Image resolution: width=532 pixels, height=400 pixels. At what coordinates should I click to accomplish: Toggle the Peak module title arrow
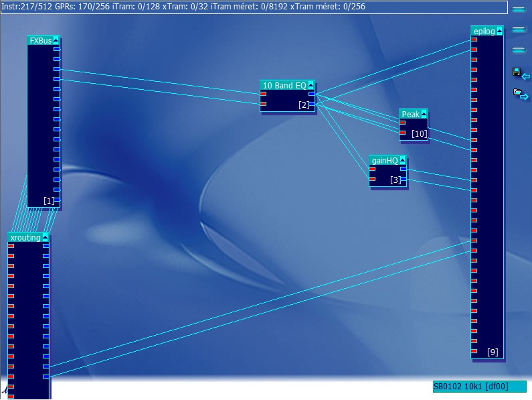coord(424,114)
